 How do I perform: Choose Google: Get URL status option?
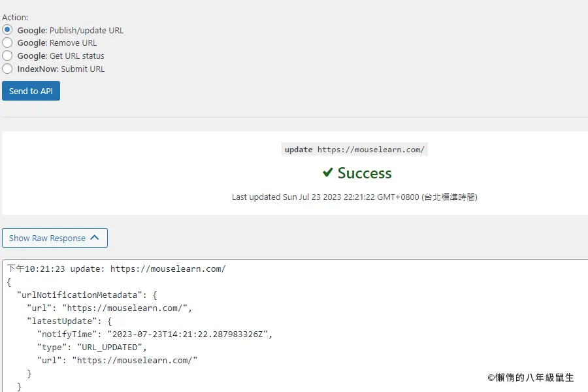pyautogui.click(x=7, y=56)
